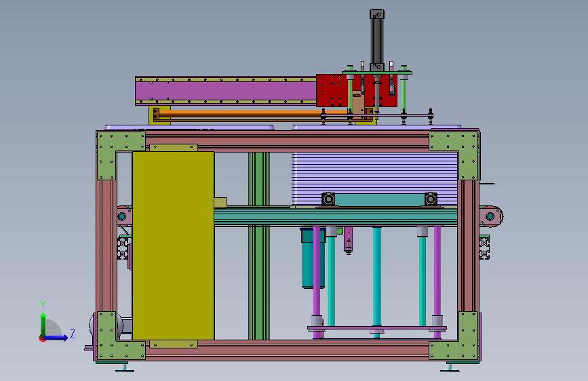Select the left-side conveyor roller end bracket

pyautogui.click(x=124, y=216)
